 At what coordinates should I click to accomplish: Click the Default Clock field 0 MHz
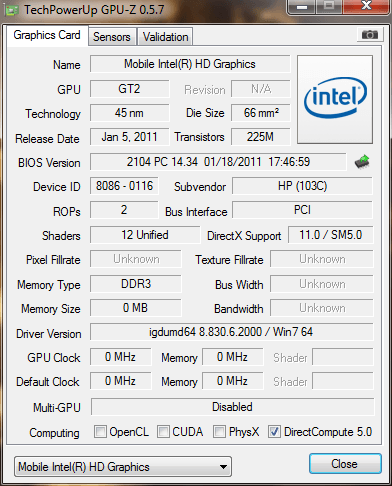pyautogui.click(x=120, y=381)
